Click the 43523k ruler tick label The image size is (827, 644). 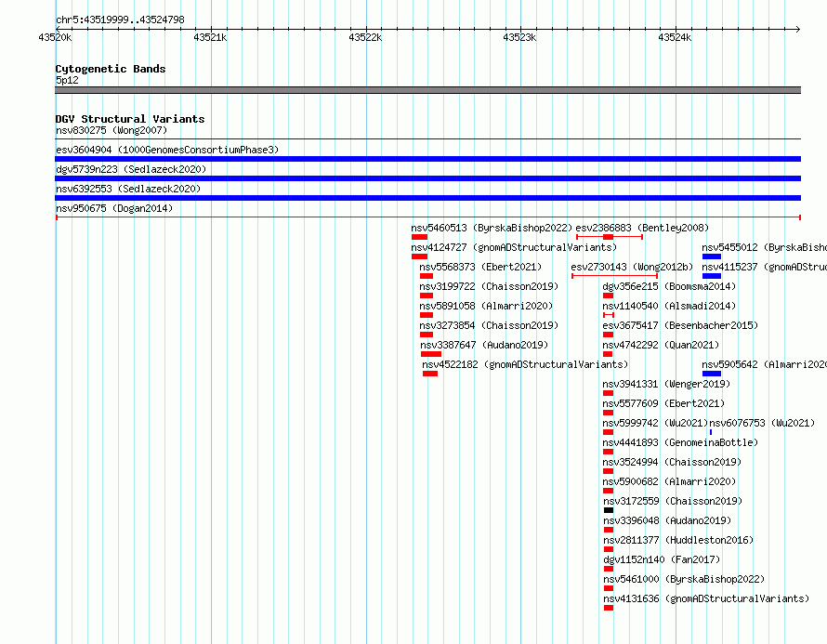click(519, 37)
